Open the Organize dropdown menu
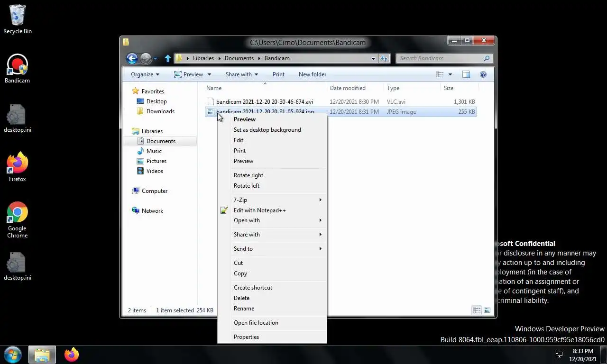The height and width of the screenshot is (364, 607). [145, 74]
